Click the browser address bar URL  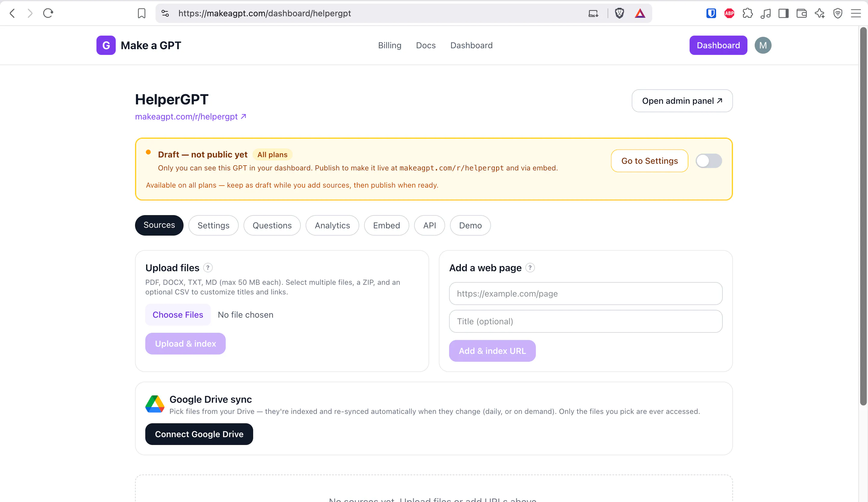(265, 14)
